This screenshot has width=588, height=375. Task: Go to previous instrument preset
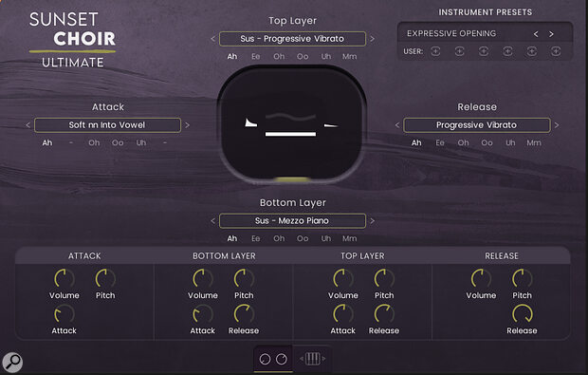click(x=536, y=34)
